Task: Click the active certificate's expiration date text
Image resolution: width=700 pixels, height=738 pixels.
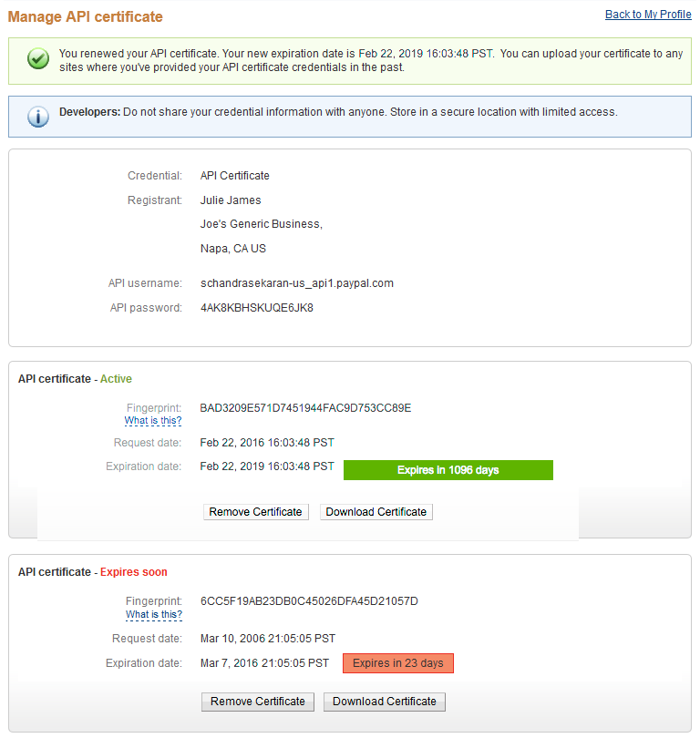Action: pos(267,466)
